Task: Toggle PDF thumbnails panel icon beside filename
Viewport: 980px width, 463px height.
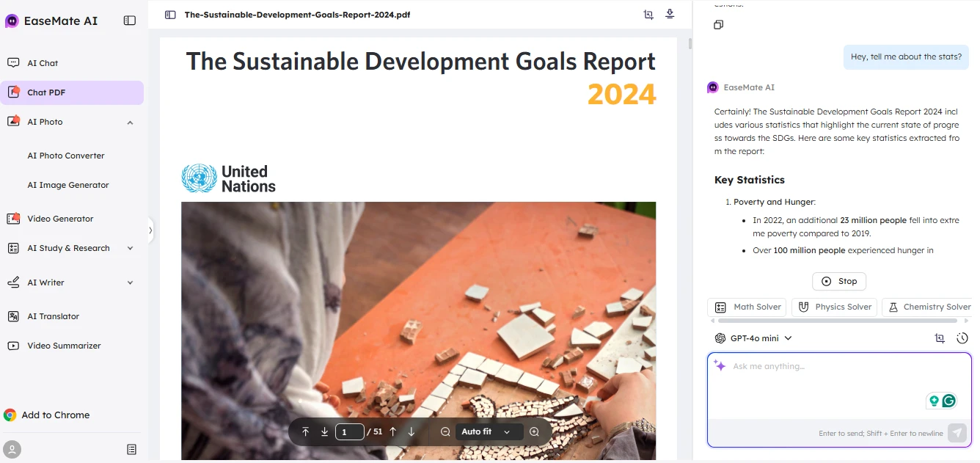Action: coord(170,15)
